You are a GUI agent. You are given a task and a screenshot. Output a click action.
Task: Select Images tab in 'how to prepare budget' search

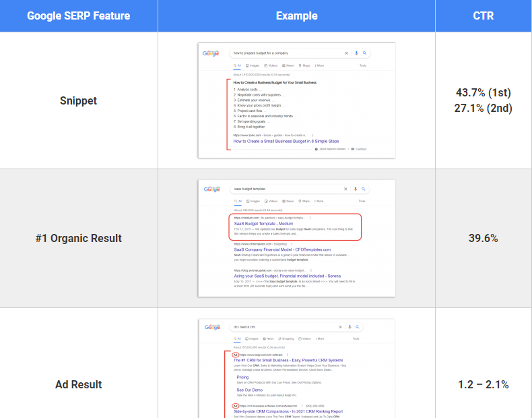(253, 65)
